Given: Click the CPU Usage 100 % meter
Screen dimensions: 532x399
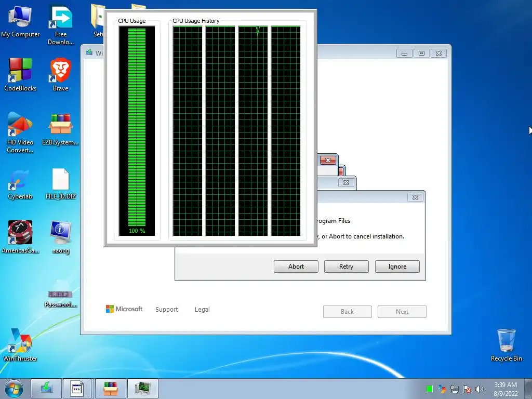Looking at the screenshot, I should point(137,131).
